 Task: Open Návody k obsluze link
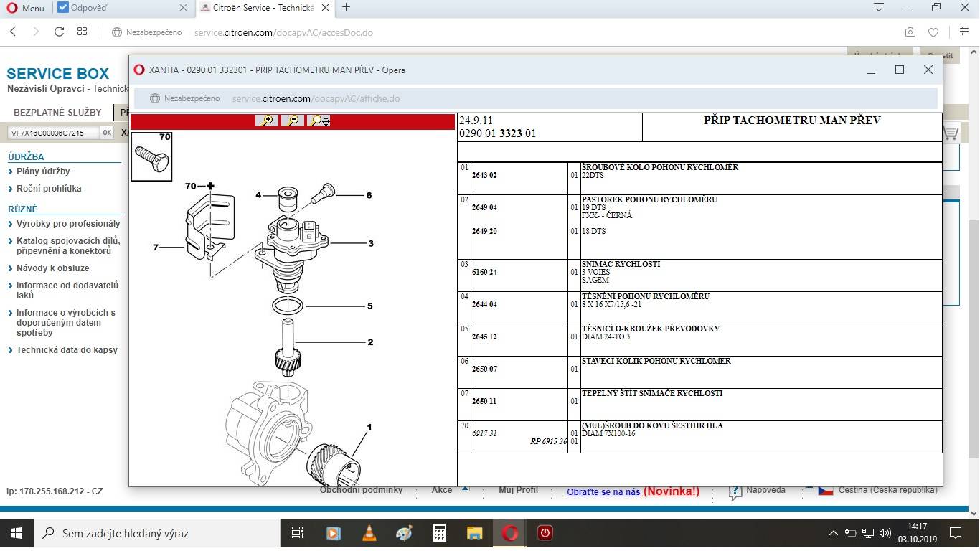[53, 268]
